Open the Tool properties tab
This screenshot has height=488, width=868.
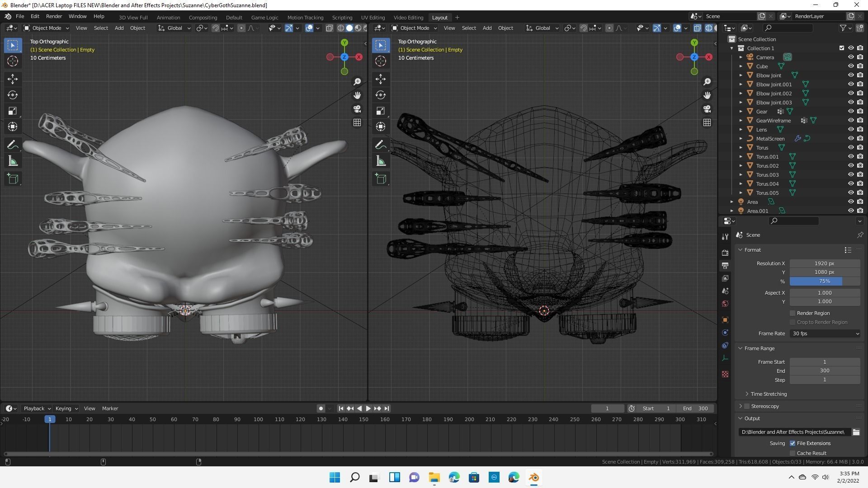725,237
